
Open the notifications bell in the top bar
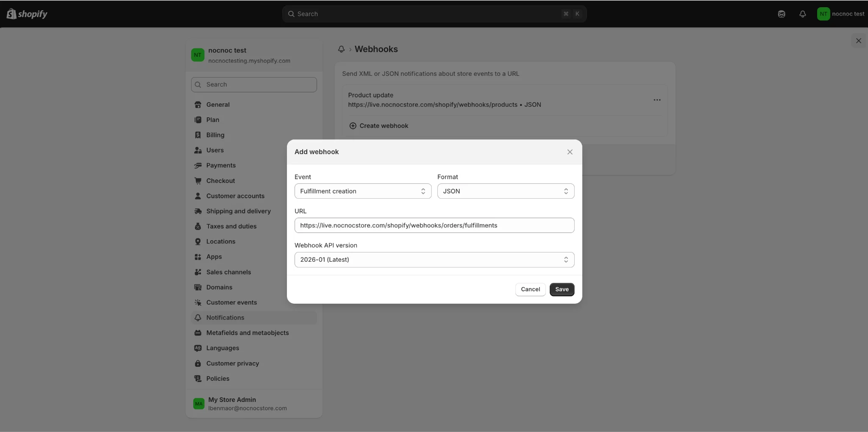(802, 14)
